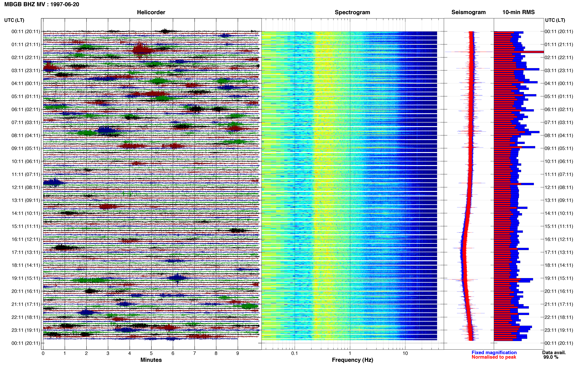
Task: Click the left time label '15:11 (11:11)'
Action: click(26, 226)
